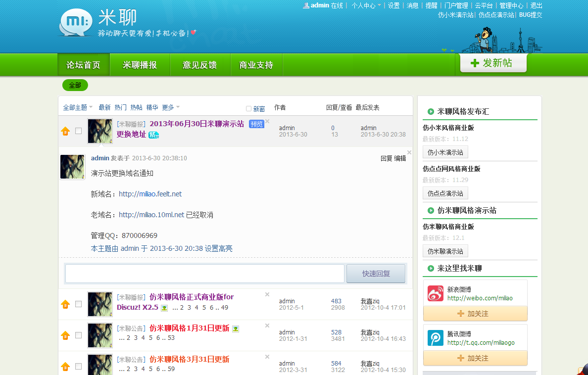Screen dimensions: 588x375
Task: Click close X on 2013年06月30日 thread row
Action: tap(267, 122)
